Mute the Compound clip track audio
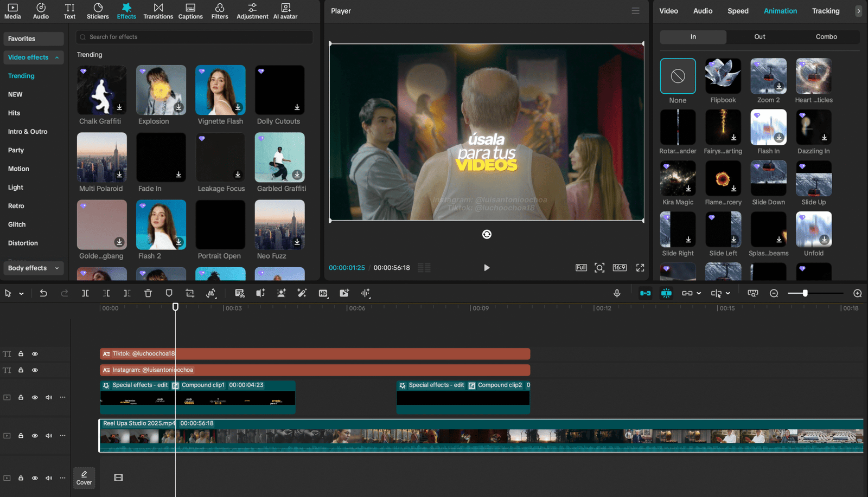The width and height of the screenshot is (868, 497). [x=49, y=397]
